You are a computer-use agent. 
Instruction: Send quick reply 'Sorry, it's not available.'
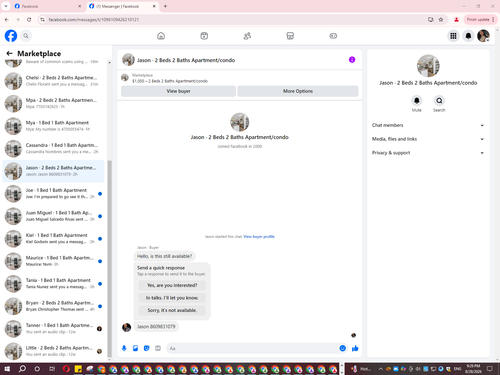[172, 310]
